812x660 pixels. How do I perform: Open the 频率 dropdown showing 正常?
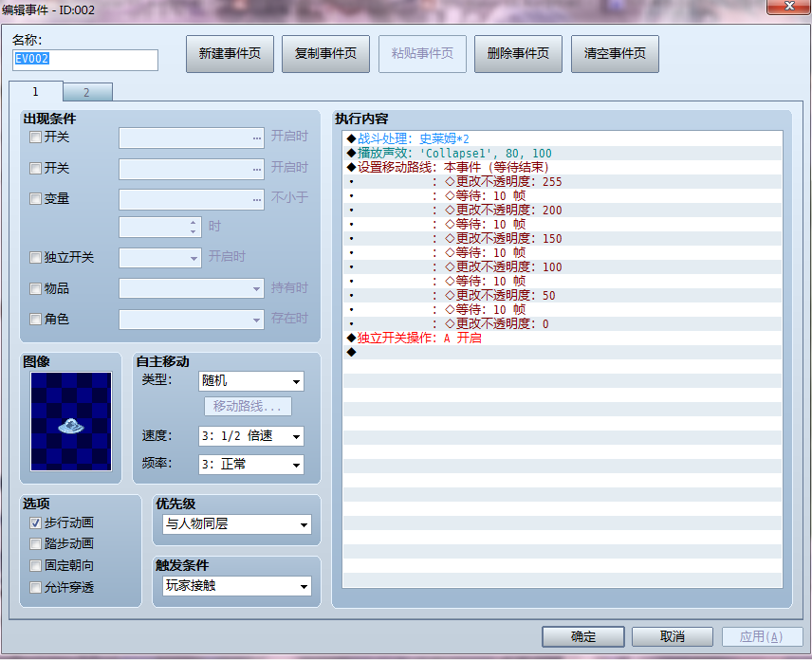(x=251, y=465)
